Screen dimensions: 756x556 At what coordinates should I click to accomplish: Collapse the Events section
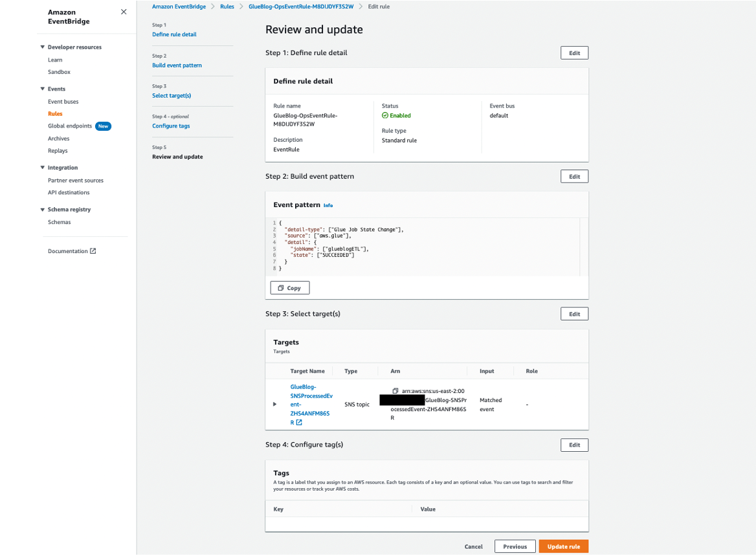(43, 89)
